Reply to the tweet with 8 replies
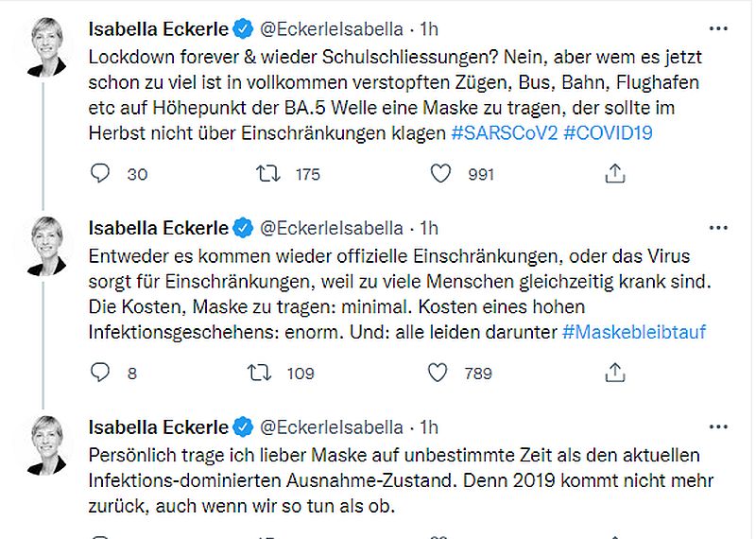Screen dimensions: 756x539 click(x=100, y=374)
